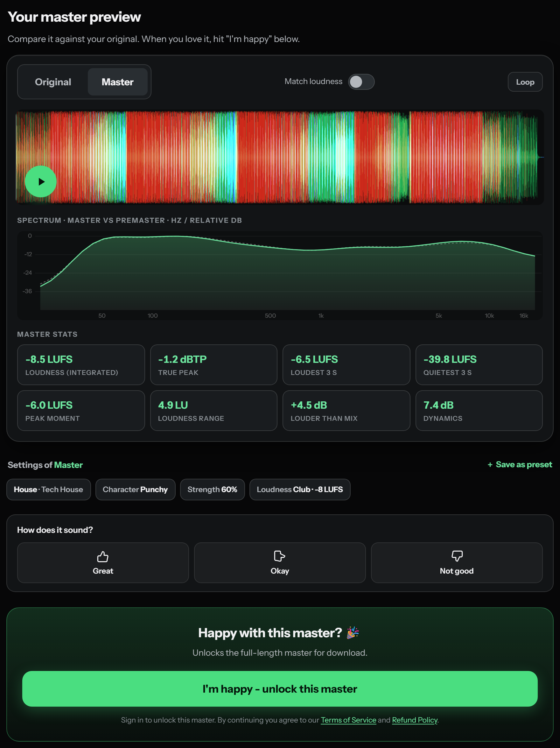The image size is (560, 748).
Task: Click I'm happy – unlock this master
Action: click(280, 688)
